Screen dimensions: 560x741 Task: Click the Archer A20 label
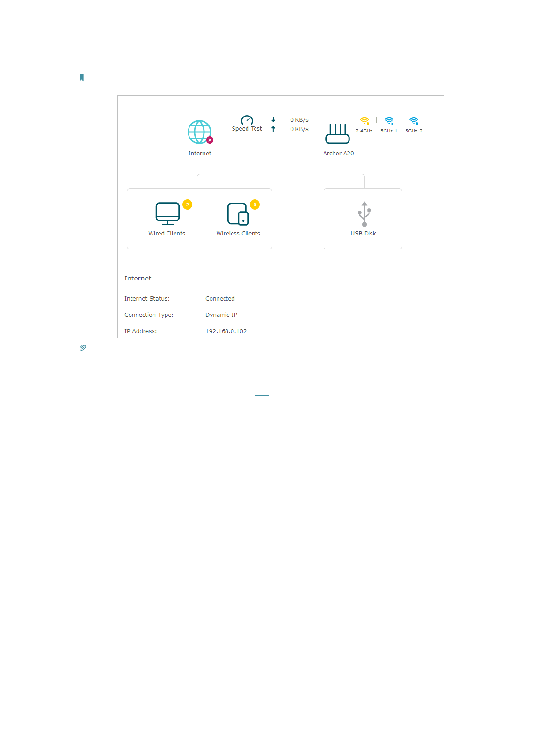click(x=338, y=154)
